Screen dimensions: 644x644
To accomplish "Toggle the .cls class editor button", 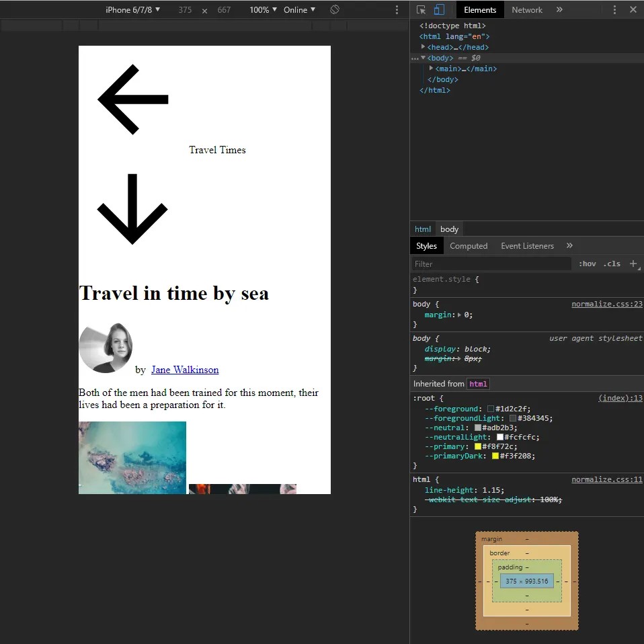I will (612, 264).
